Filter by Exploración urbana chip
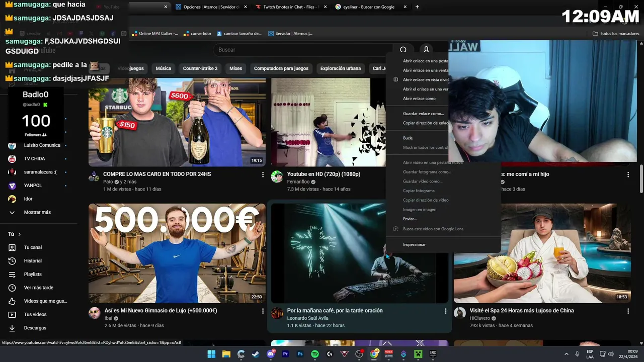 [x=341, y=68]
